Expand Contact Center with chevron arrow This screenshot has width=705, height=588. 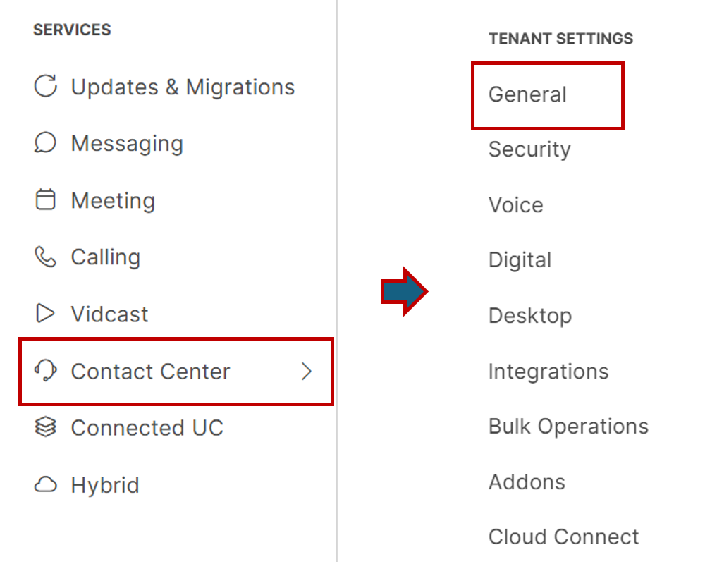point(307,372)
